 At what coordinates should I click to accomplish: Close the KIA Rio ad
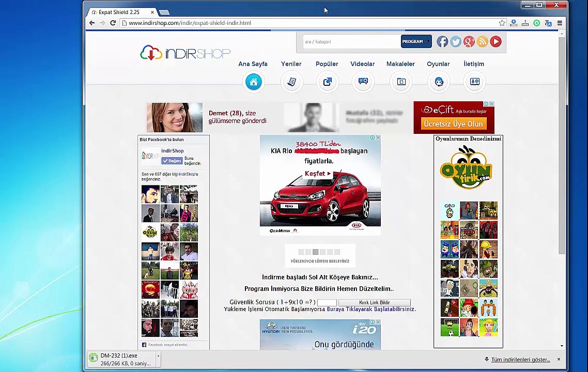click(x=378, y=137)
